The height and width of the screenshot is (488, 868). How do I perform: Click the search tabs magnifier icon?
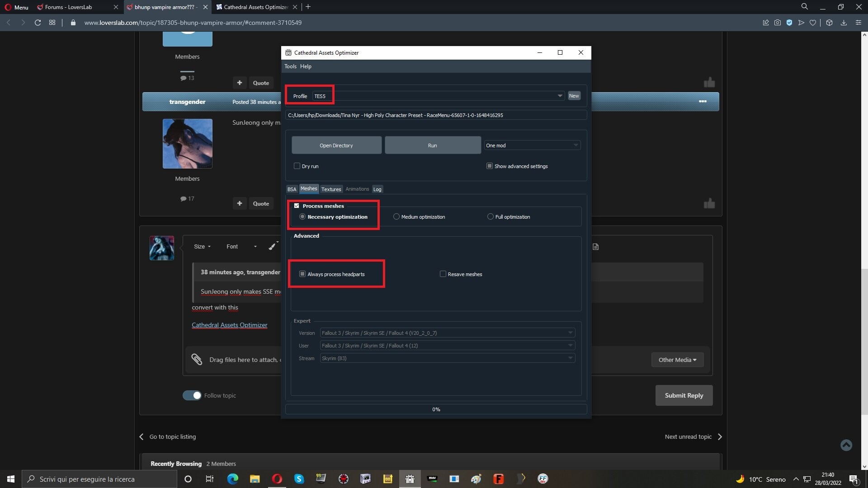point(804,7)
